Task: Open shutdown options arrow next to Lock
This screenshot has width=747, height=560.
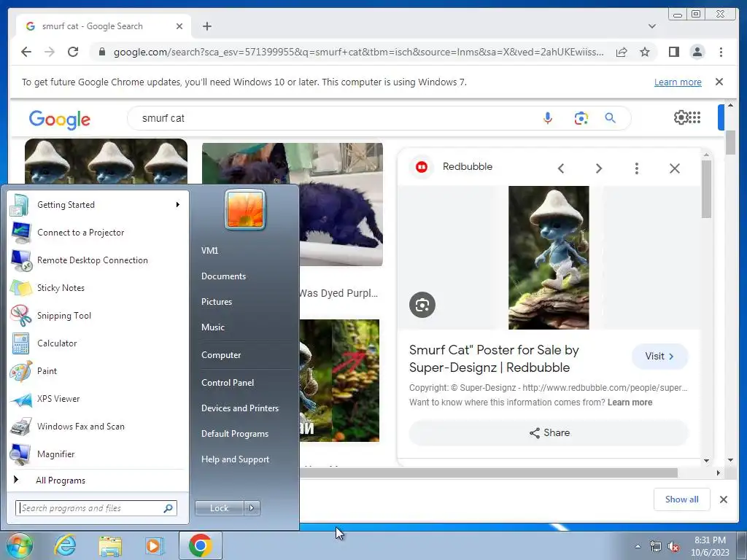Action: click(x=252, y=508)
